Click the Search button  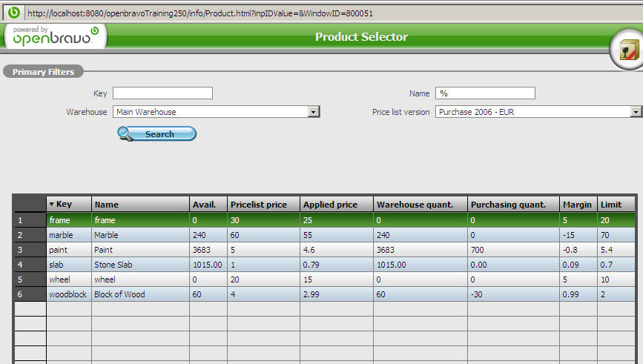tap(157, 134)
